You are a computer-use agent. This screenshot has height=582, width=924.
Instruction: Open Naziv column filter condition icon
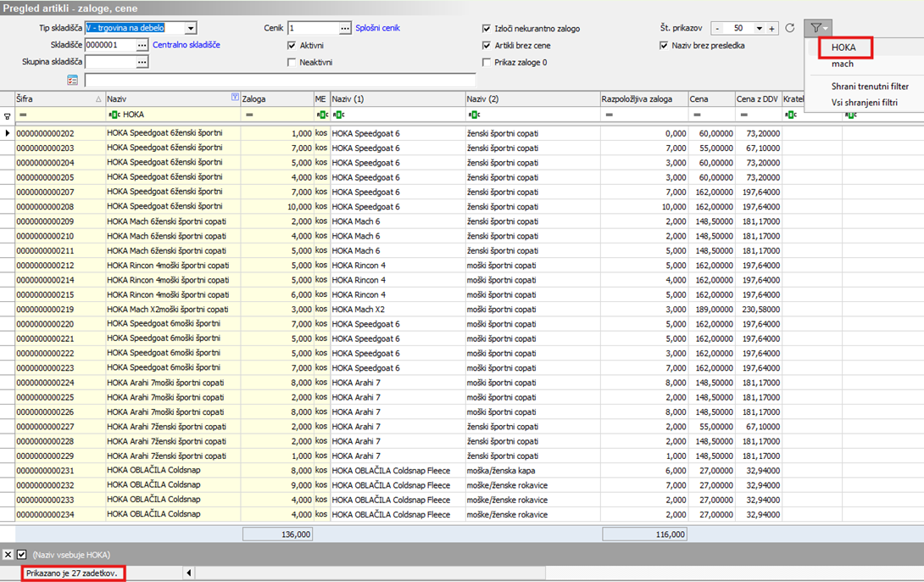pyautogui.click(x=114, y=115)
